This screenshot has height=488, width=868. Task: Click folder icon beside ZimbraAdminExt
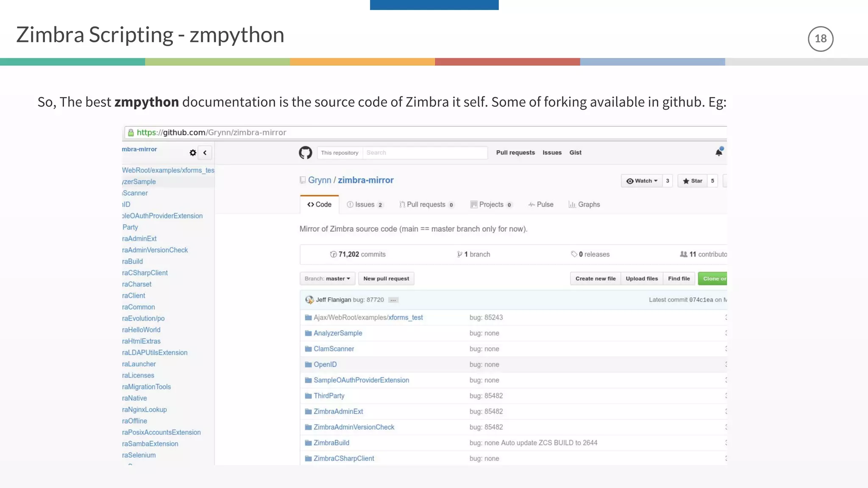point(308,412)
